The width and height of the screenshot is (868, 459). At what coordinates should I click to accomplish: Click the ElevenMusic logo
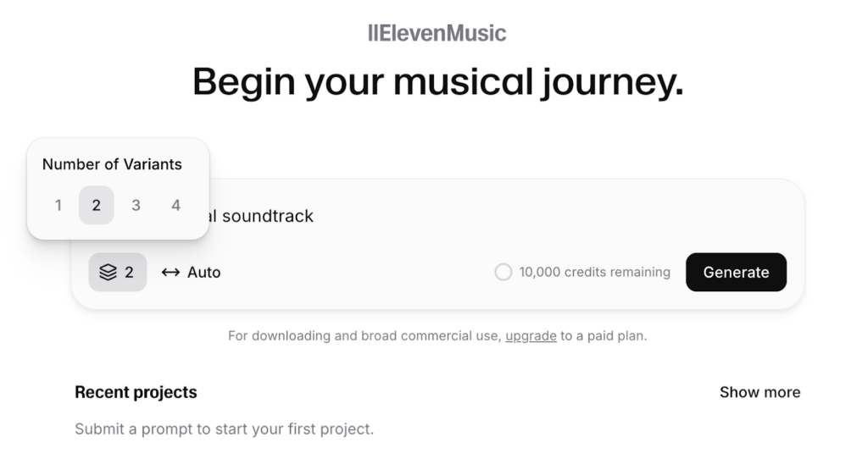pyautogui.click(x=437, y=33)
